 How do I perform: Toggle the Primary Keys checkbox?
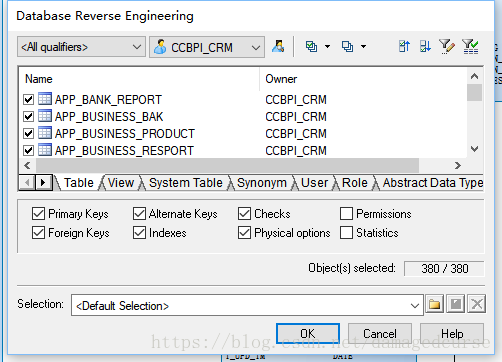pyautogui.click(x=38, y=214)
